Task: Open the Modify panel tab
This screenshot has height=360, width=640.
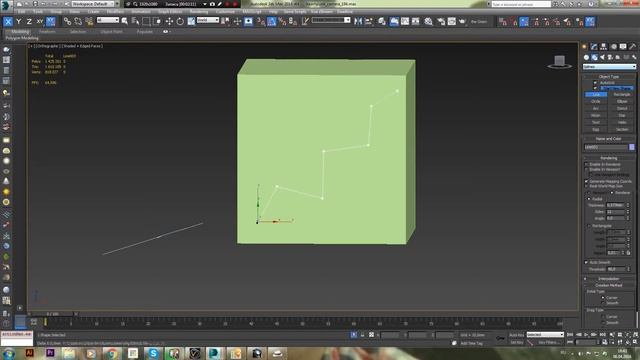Action: click(x=594, y=47)
